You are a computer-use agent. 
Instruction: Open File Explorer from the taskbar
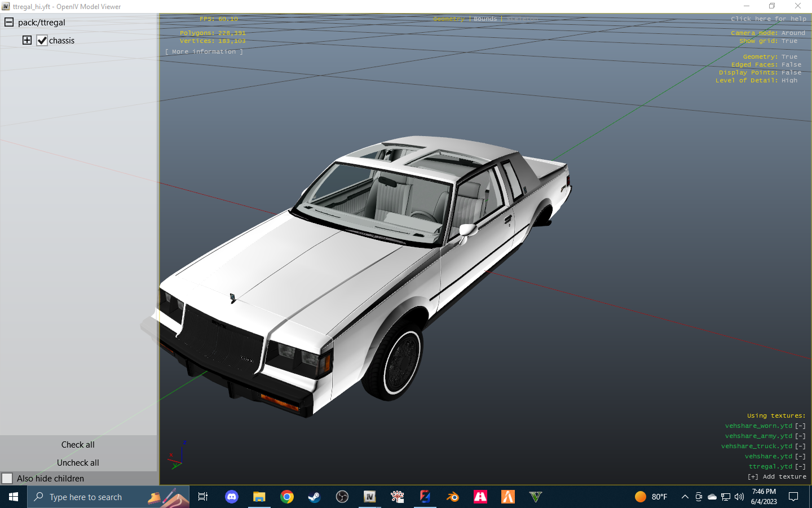pyautogui.click(x=259, y=497)
